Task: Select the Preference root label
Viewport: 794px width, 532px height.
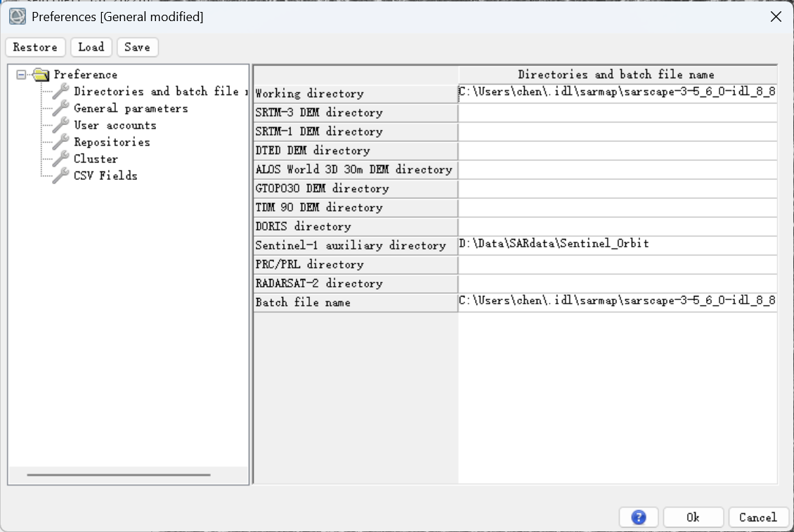Action: [x=85, y=74]
